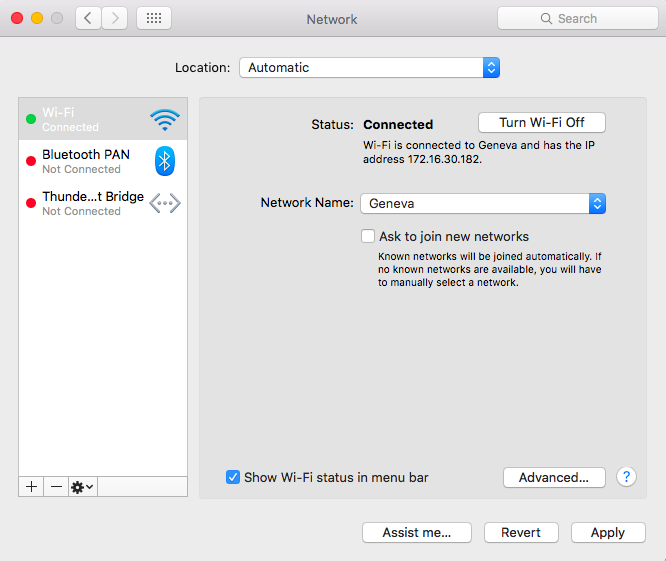The height and width of the screenshot is (561, 666).
Task: Add a new network service with plus
Action: pos(31,486)
